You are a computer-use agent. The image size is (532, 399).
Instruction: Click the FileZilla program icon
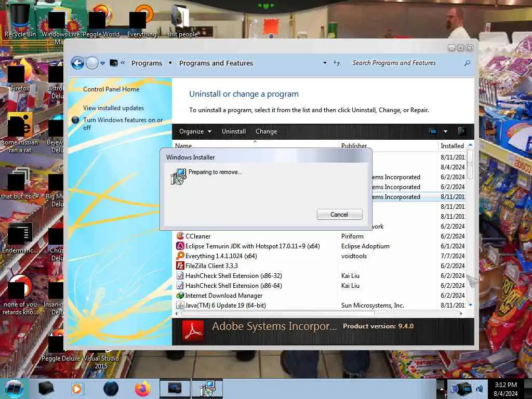click(180, 265)
